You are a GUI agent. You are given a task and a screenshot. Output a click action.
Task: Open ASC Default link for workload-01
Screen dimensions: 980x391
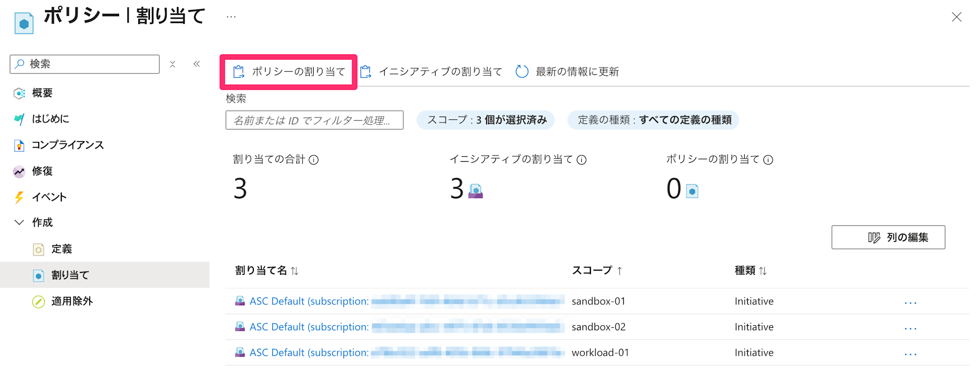[407, 353]
